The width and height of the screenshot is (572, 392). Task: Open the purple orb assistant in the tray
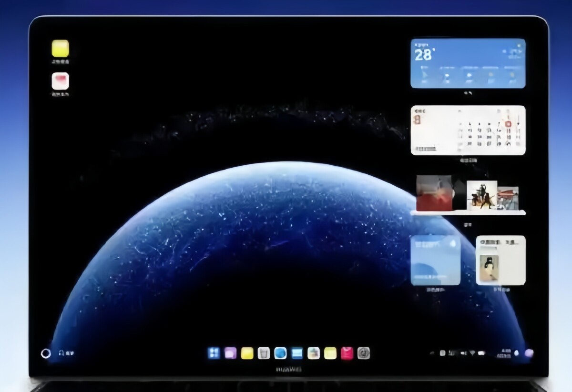pos(529,353)
